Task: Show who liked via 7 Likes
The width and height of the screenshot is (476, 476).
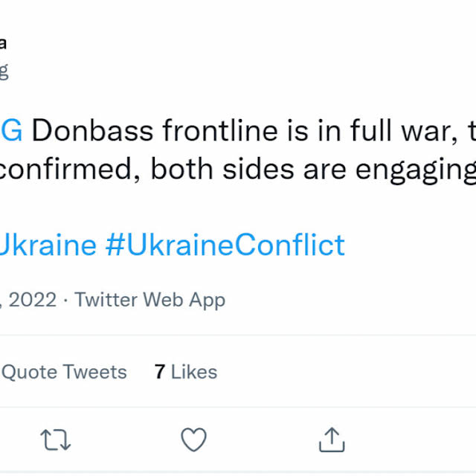Action: (x=186, y=372)
